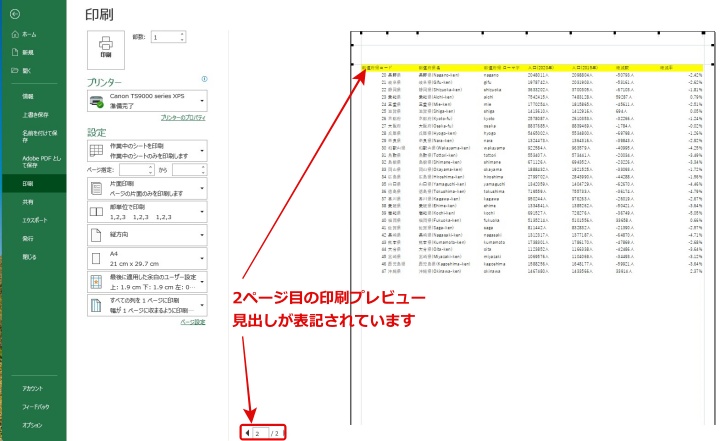Open A4 paper size dropdown

coord(147,259)
